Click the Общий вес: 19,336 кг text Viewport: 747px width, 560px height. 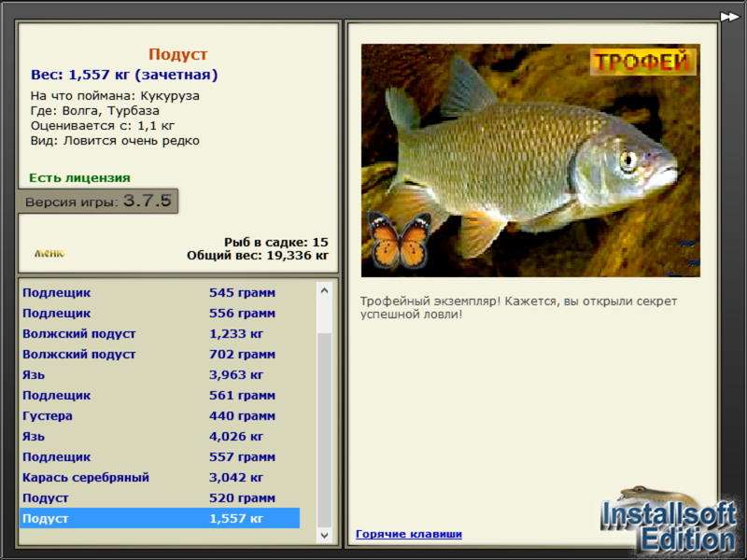tap(258, 256)
